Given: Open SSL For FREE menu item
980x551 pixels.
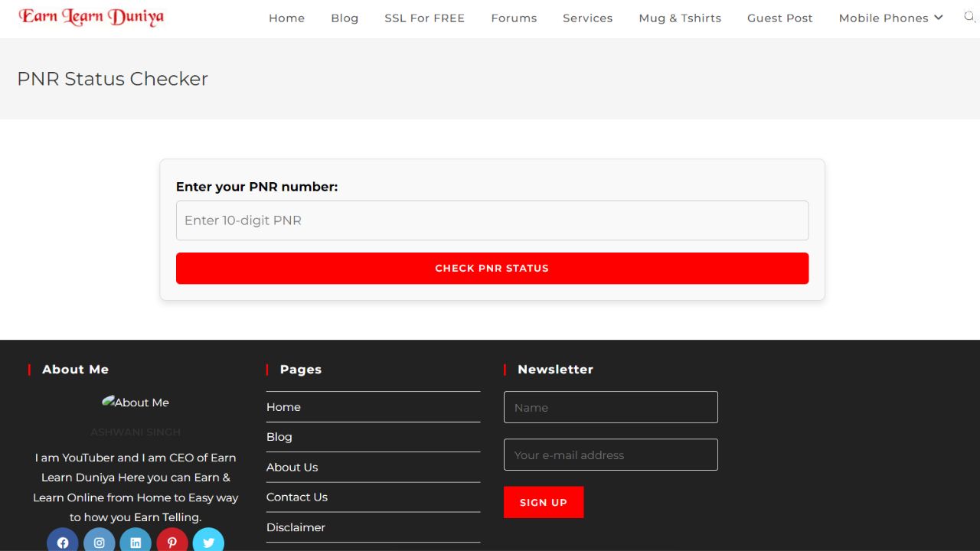Looking at the screenshot, I should pos(424,18).
